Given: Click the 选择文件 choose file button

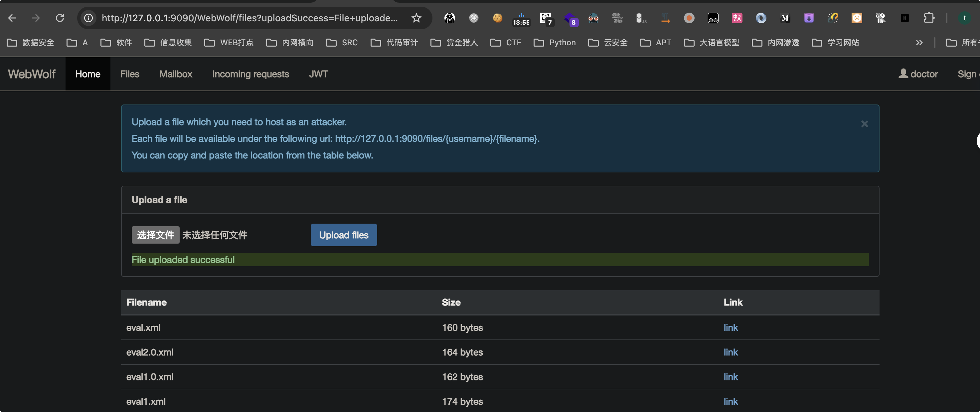Looking at the screenshot, I should point(155,235).
